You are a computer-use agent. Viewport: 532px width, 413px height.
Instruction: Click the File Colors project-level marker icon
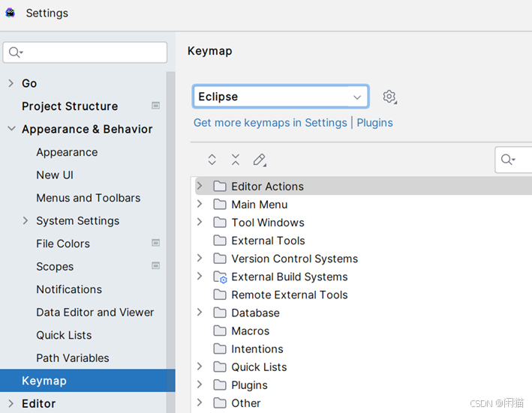coord(155,243)
